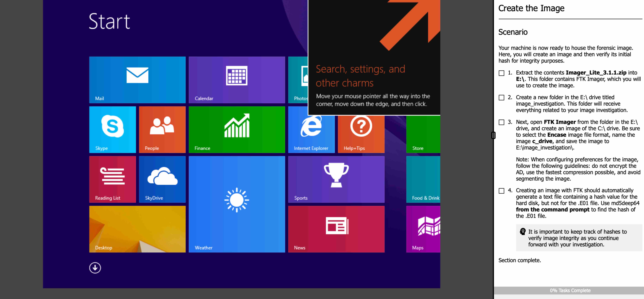644x299 pixels.
Task: Open the Reading List tile
Action: click(x=112, y=179)
